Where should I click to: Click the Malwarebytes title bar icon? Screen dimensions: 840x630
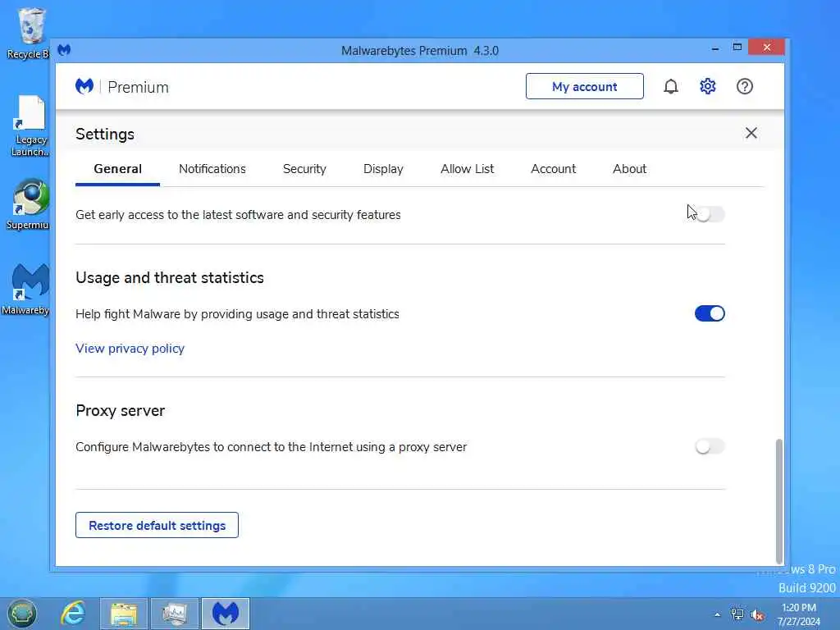[64, 50]
